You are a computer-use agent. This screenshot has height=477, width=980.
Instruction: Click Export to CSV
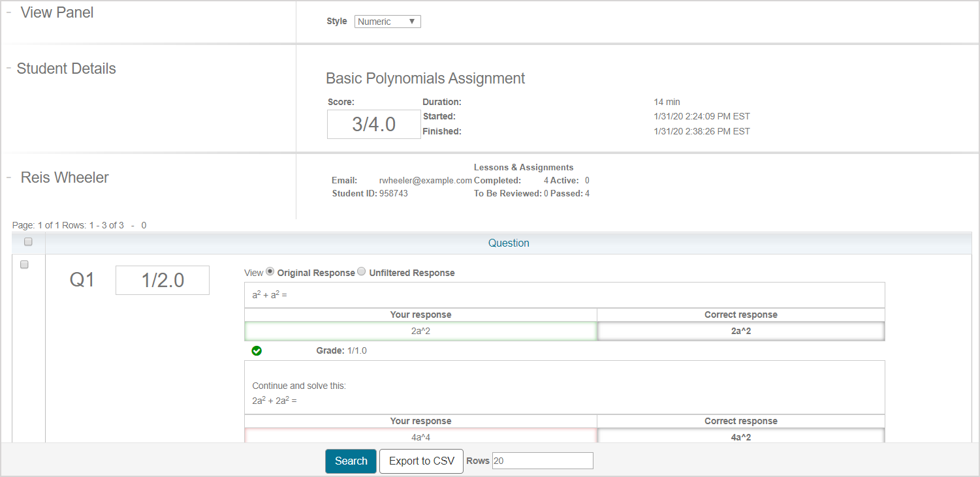(421, 461)
